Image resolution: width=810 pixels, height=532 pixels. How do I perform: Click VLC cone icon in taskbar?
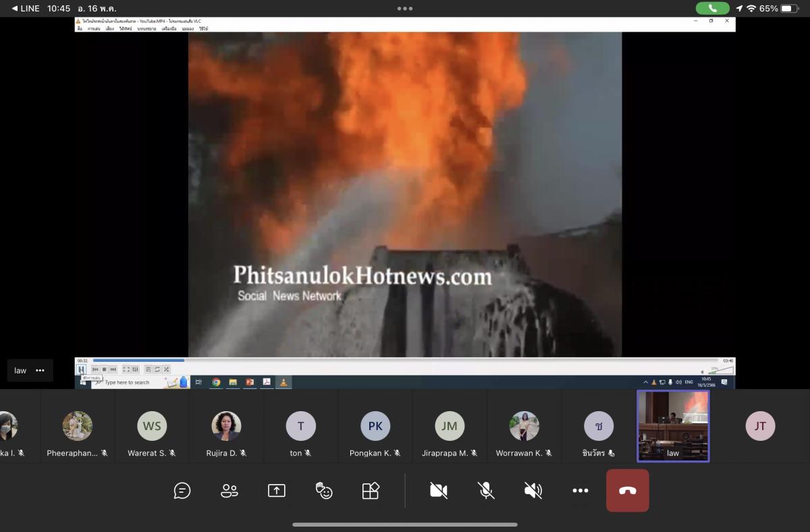(x=283, y=382)
